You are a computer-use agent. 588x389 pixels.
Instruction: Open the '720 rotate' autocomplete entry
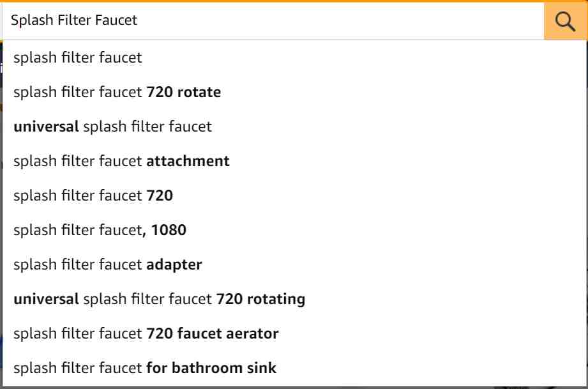pyautogui.click(x=294, y=92)
